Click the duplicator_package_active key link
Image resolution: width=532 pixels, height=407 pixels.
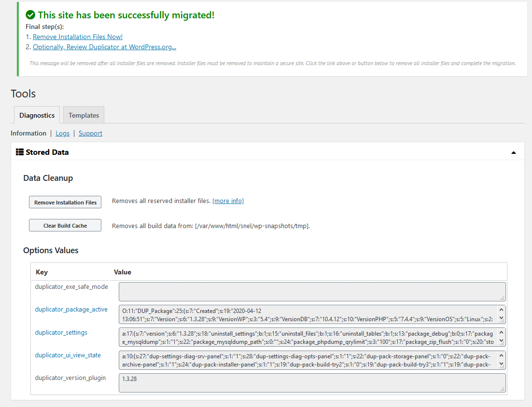click(x=71, y=310)
